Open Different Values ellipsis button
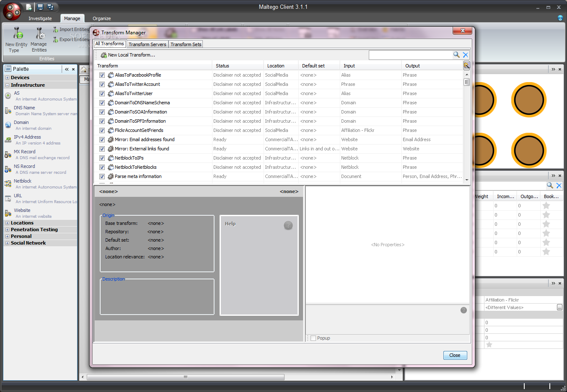The image size is (567, 392). pyautogui.click(x=559, y=307)
